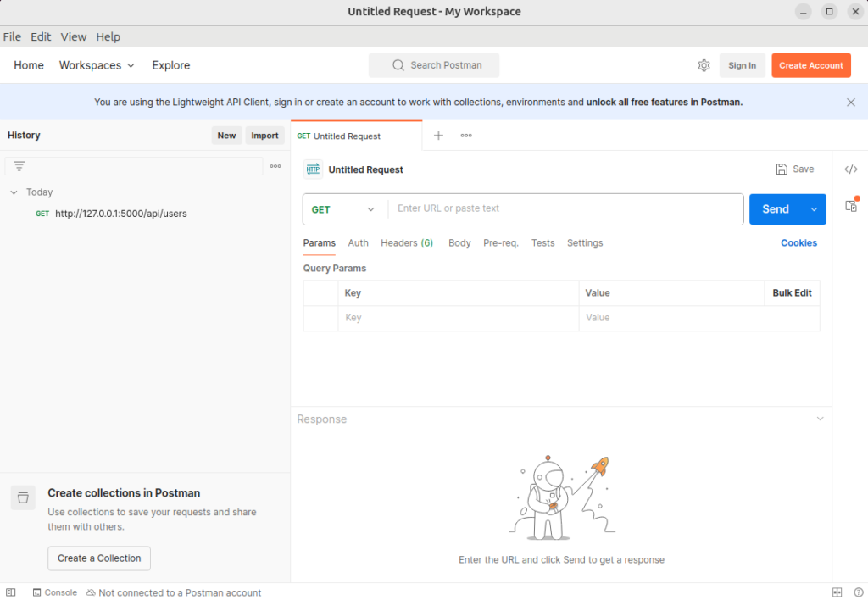Screen dimensions: 868x600
Task: Click the Send button
Action: point(776,209)
